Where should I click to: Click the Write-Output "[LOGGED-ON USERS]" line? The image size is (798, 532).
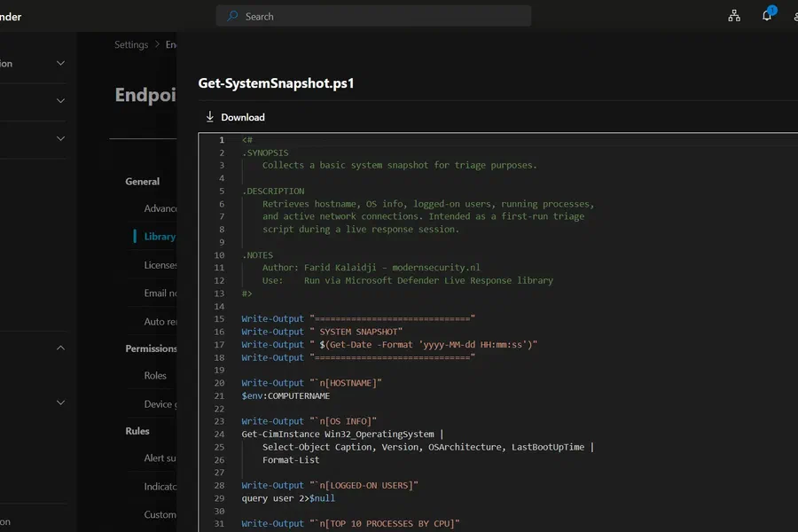click(330, 486)
